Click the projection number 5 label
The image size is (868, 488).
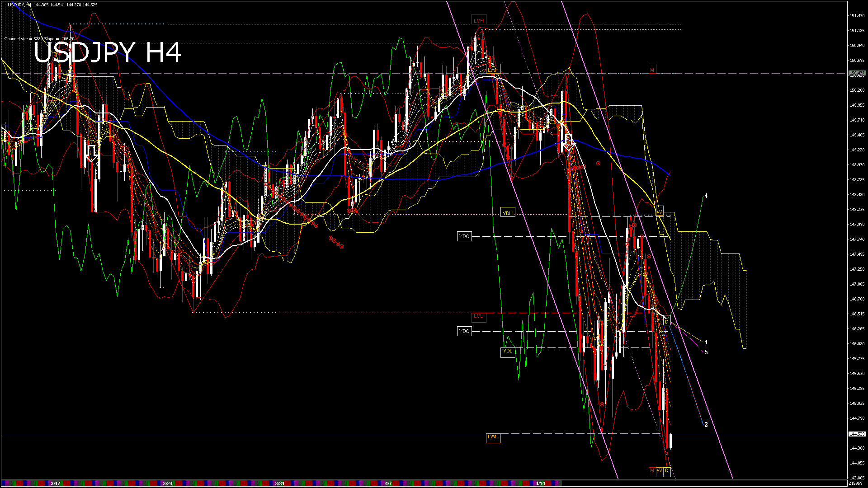[x=706, y=352]
